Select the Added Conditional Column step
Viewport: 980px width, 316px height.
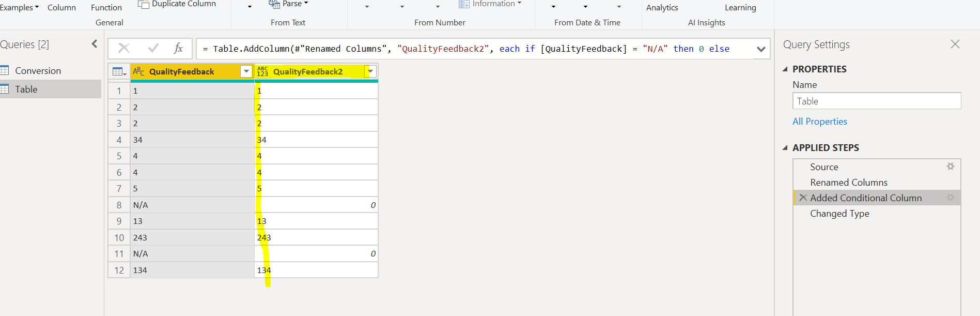[x=877, y=198]
